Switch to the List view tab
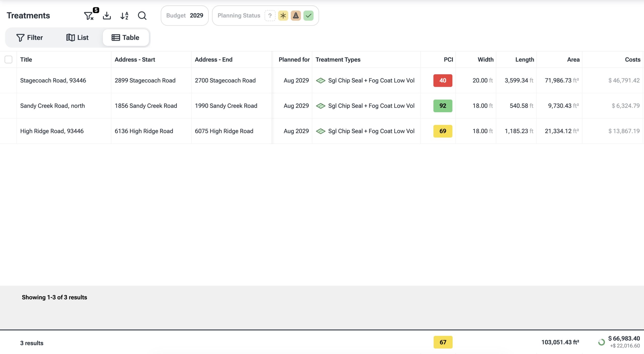 (x=77, y=37)
